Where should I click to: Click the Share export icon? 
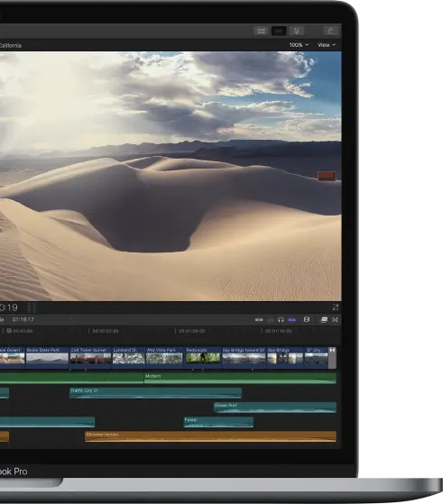(331, 31)
